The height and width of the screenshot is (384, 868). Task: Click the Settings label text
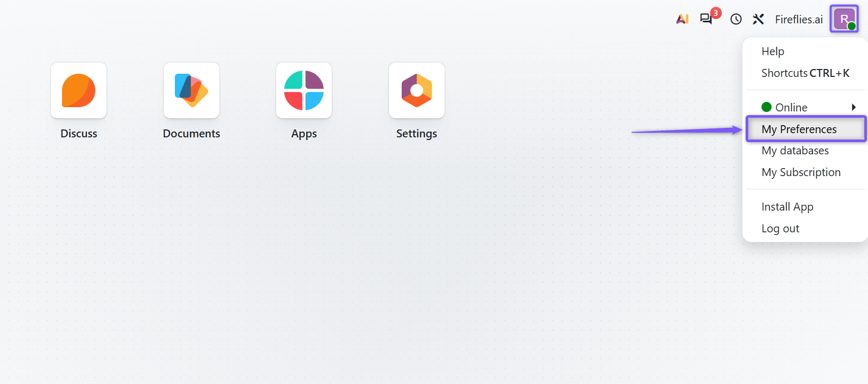pos(417,134)
